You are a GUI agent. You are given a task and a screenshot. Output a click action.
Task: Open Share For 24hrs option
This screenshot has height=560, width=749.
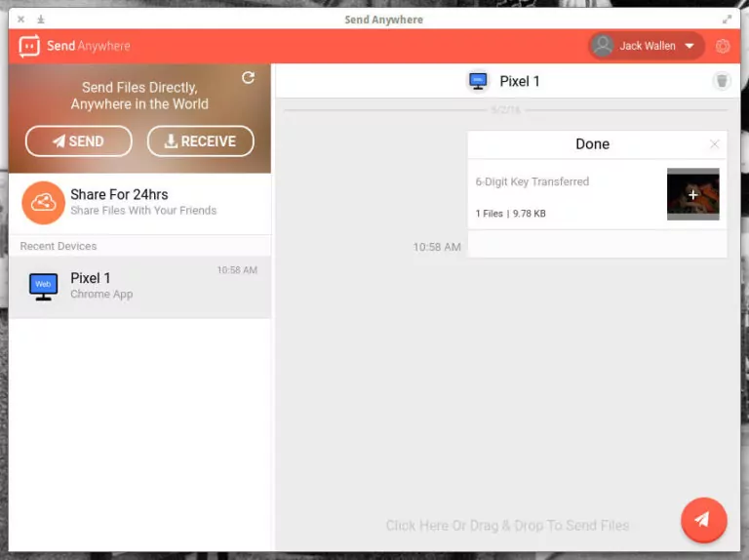(140, 203)
